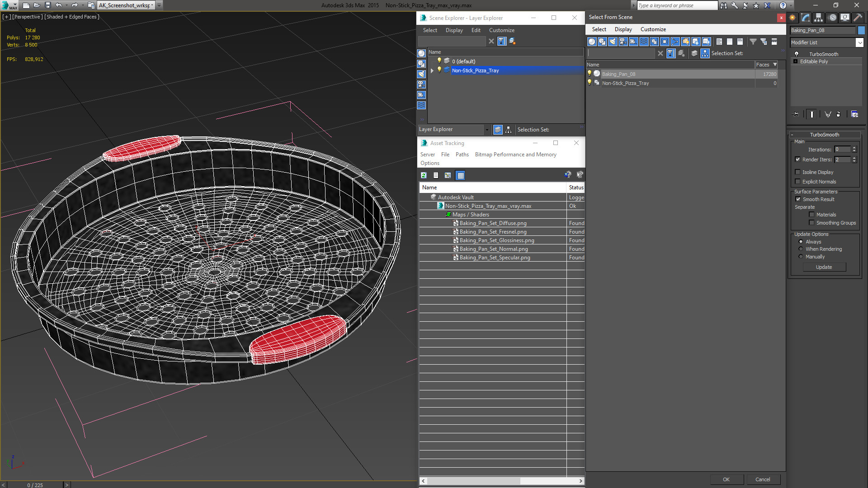Remove modifier from the stack
Viewport: 868px width, 488px height.
839,114
